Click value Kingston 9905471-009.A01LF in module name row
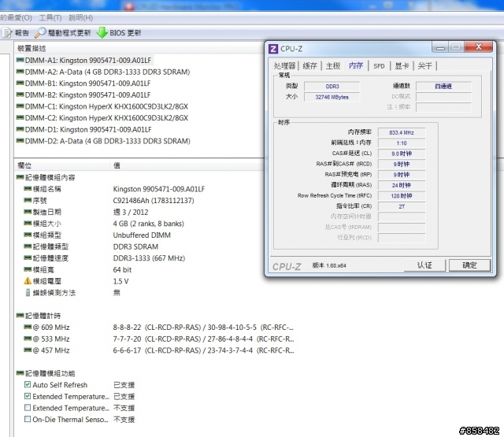This screenshot has width=504, height=437. [159, 189]
